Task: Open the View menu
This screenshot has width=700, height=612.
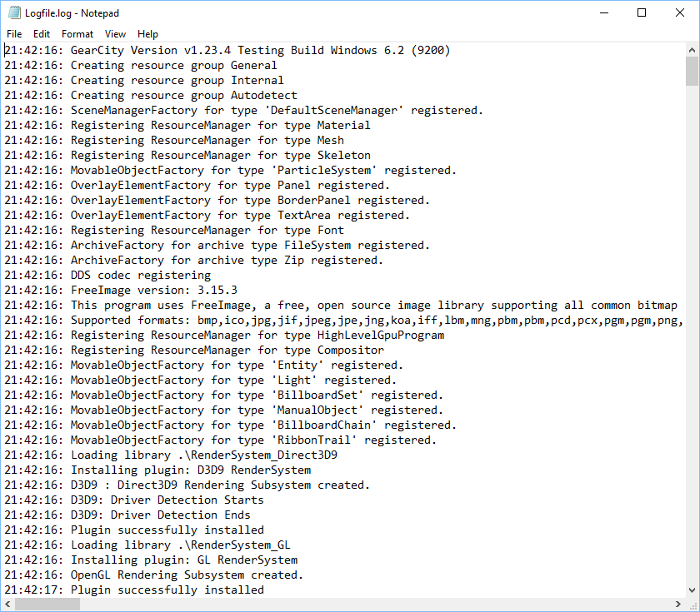Action: tap(116, 34)
